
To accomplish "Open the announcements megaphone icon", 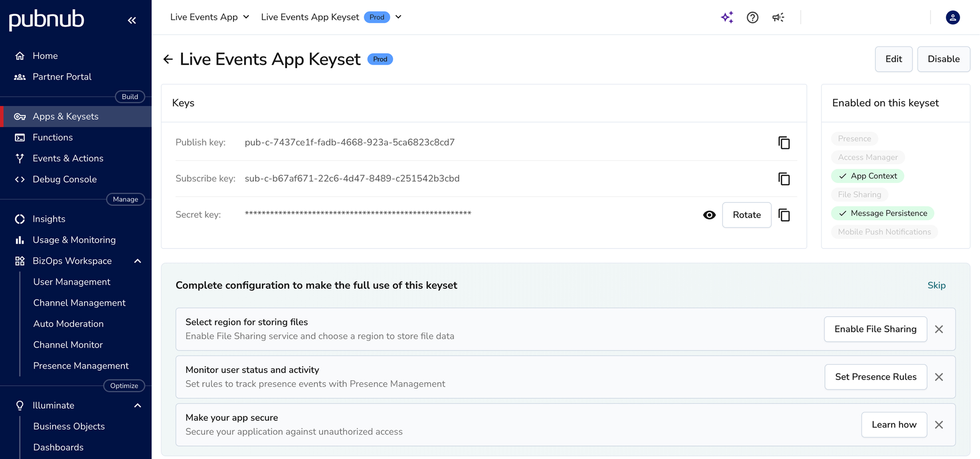I will (778, 17).
